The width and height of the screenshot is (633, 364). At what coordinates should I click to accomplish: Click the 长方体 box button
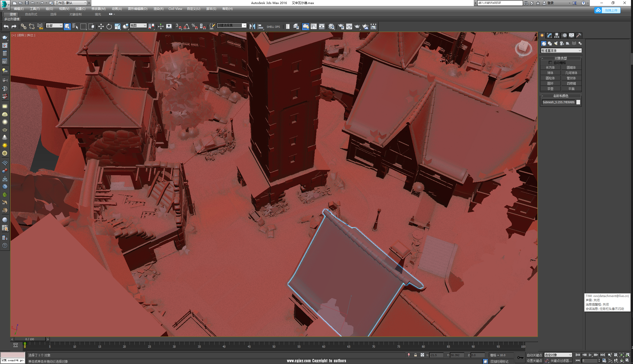(550, 67)
